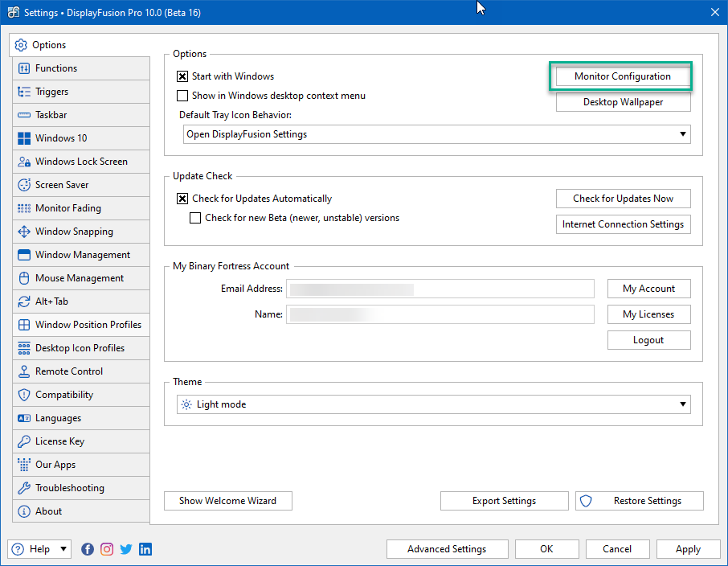This screenshot has width=728, height=566.
Task: Click the Apply button
Action: click(689, 549)
